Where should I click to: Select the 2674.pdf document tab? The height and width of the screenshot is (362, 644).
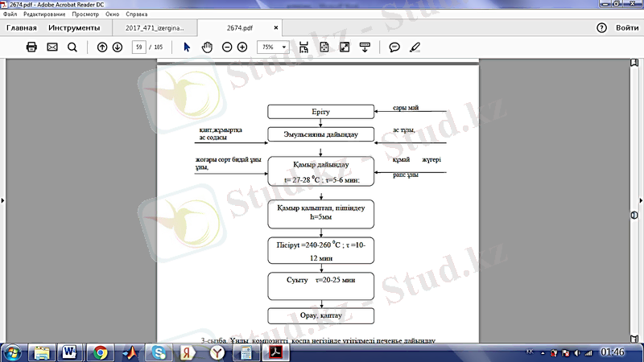(x=239, y=28)
